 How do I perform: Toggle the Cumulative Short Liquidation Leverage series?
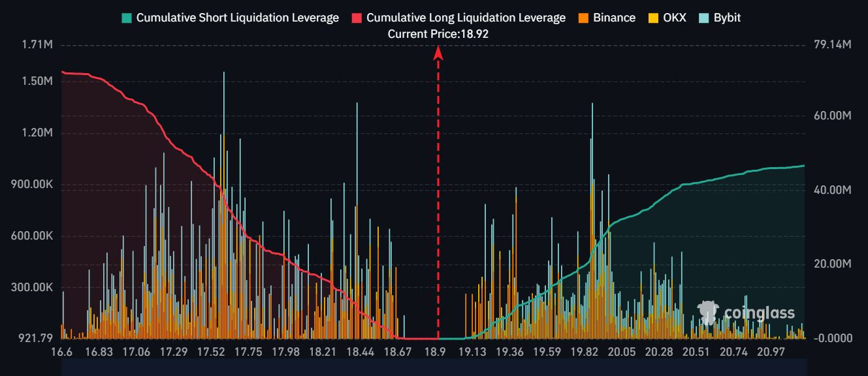[237, 18]
